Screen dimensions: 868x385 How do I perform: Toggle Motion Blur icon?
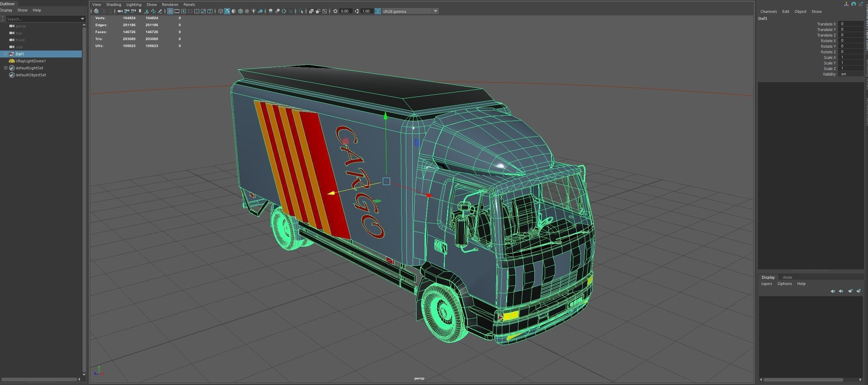coord(277,11)
